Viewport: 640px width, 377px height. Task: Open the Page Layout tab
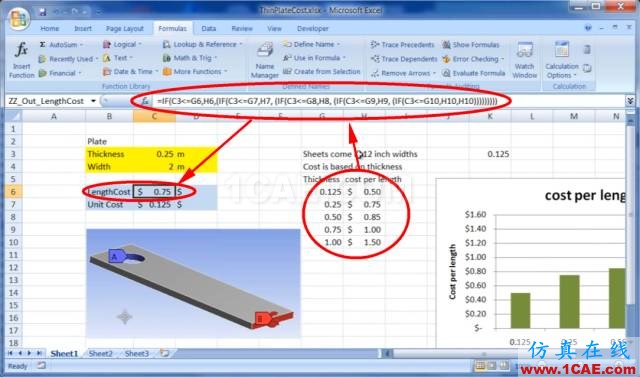click(124, 28)
